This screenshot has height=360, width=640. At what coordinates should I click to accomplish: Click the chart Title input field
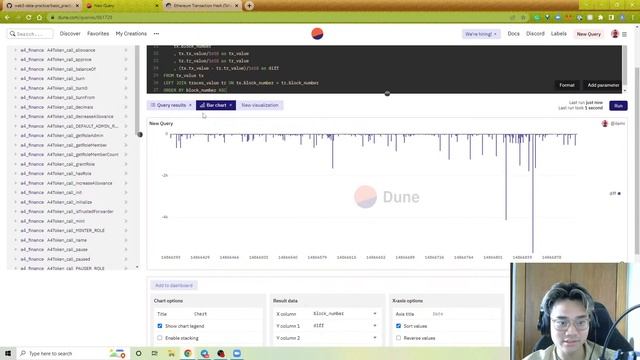tap(227, 314)
